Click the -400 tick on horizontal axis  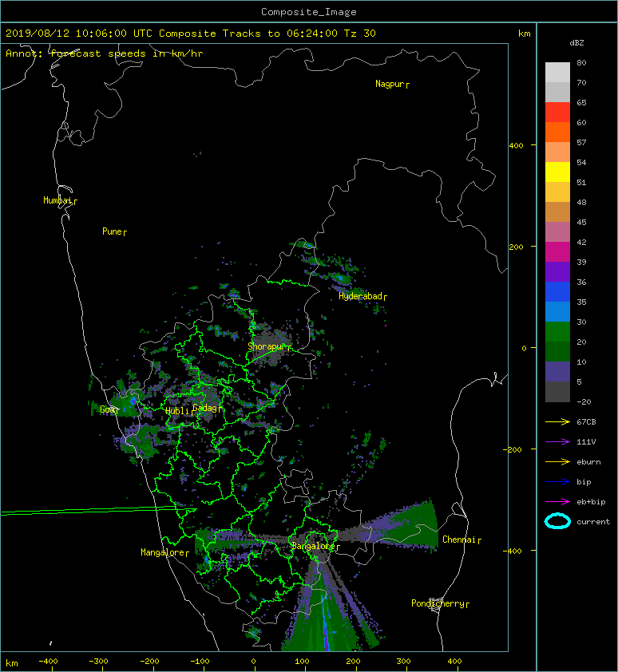pos(48,662)
